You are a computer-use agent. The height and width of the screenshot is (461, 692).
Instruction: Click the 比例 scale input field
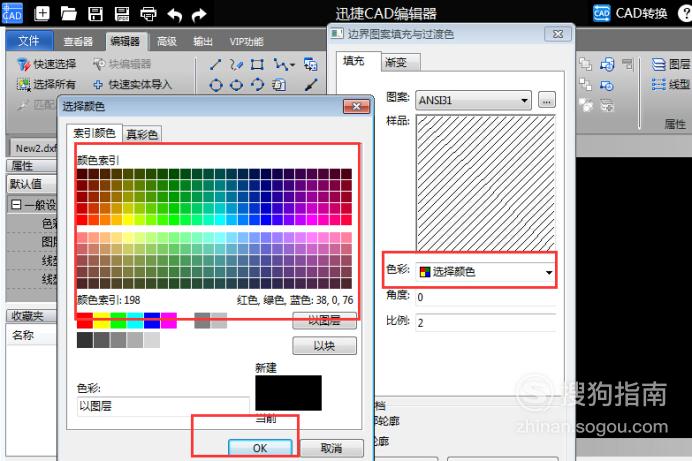click(485, 322)
